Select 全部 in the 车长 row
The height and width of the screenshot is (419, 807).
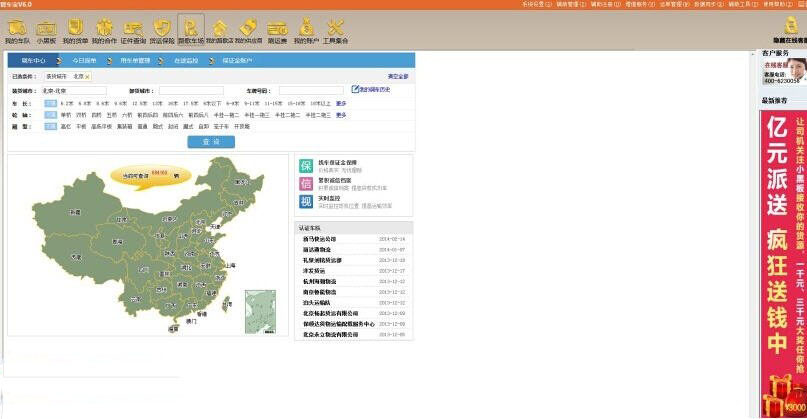(50, 103)
